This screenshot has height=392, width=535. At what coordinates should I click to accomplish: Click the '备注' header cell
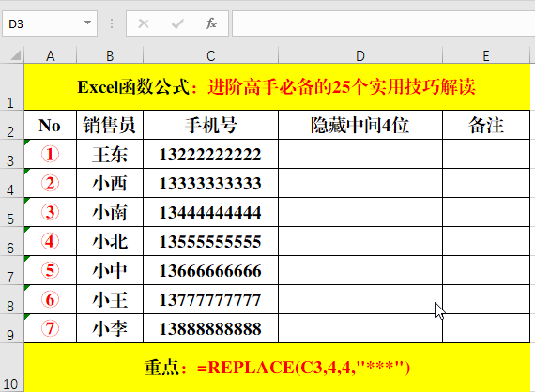click(x=486, y=125)
